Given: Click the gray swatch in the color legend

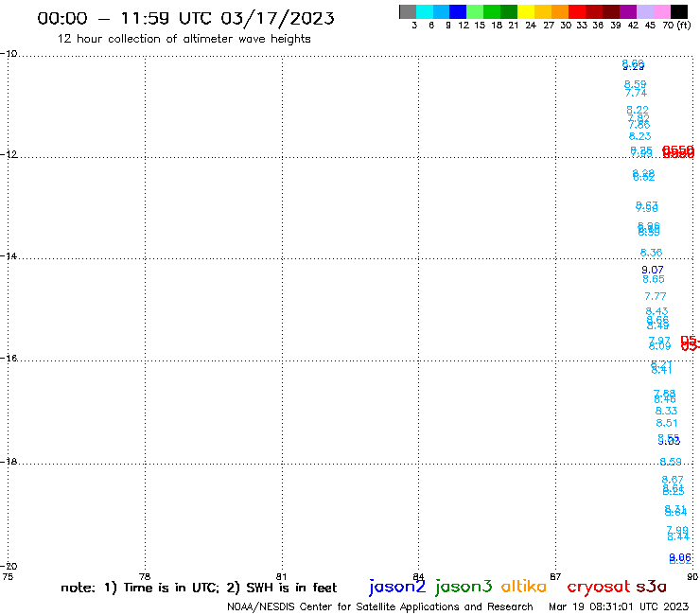Looking at the screenshot, I should pos(408,11).
